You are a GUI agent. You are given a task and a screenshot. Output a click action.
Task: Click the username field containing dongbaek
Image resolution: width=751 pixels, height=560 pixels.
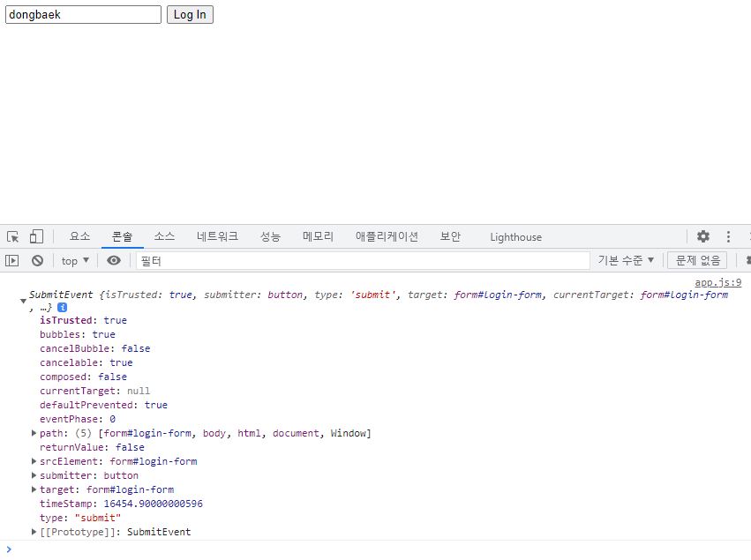point(83,14)
